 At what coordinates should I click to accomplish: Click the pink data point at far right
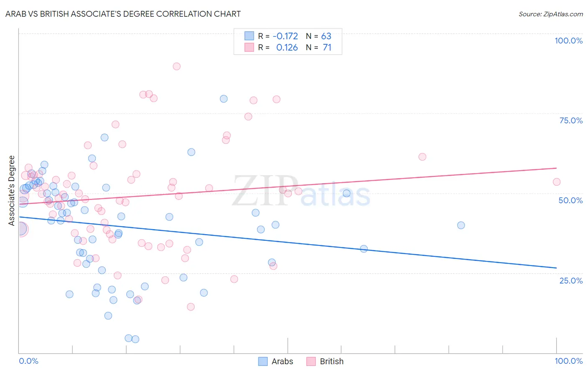coord(557,182)
